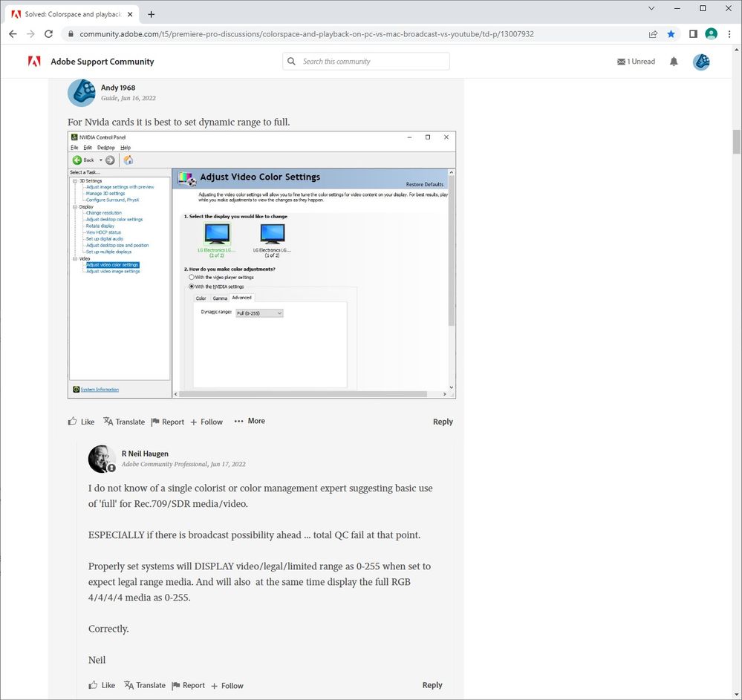Screen dimensions: 742x700
Task: Open Andy 1968 profile link
Action: pyautogui.click(x=118, y=88)
